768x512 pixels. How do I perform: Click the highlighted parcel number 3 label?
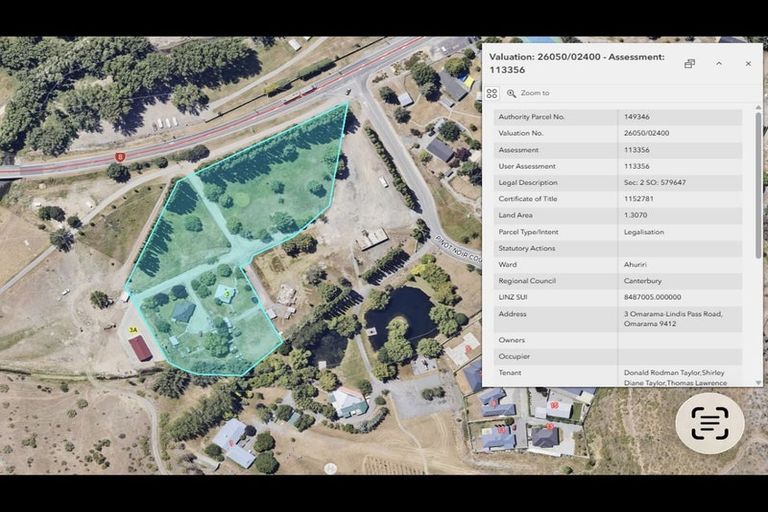tap(227, 293)
